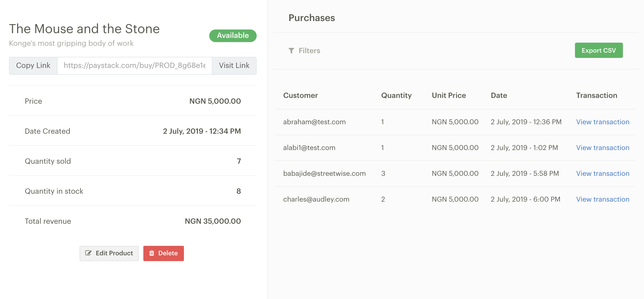644x299 pixels.
Task: View transaction for abraham@test.com
Action: click(603, 122)
